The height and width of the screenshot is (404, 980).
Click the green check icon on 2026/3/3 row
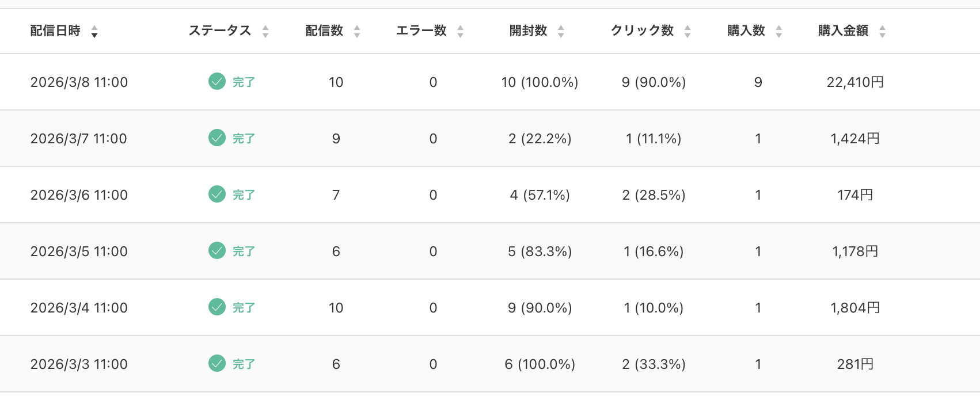point(216,364)
